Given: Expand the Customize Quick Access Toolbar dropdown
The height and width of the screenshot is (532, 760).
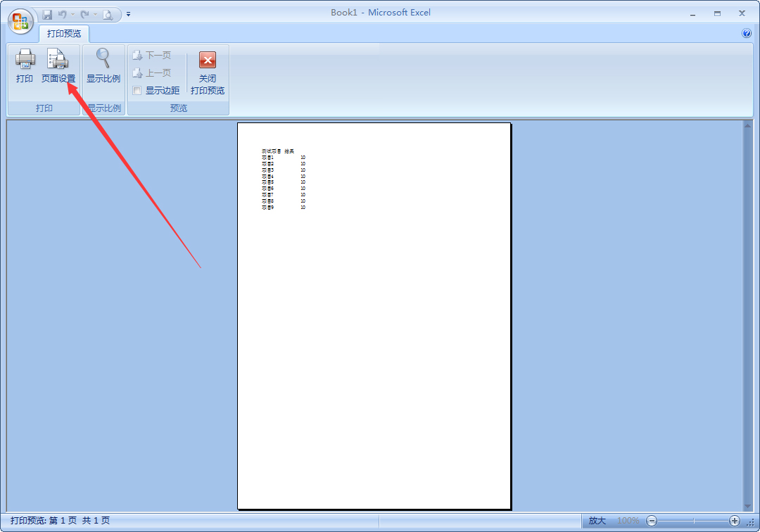Looking at the screenshot, I should 129,14.
